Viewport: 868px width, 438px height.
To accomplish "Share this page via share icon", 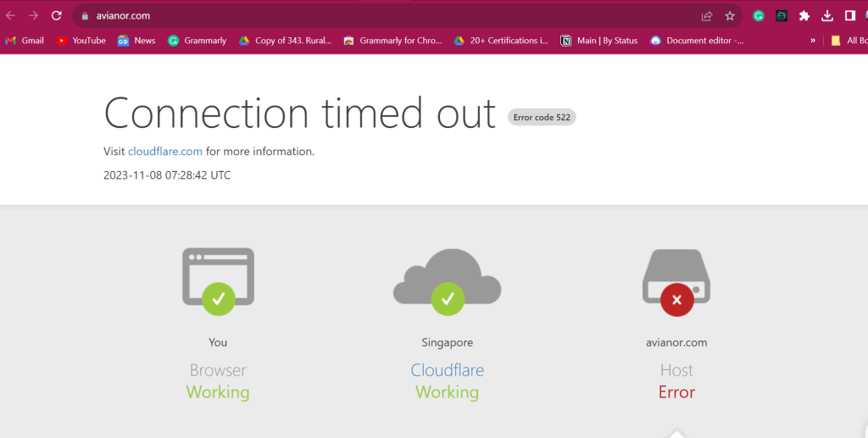I will tap(707, 16).
